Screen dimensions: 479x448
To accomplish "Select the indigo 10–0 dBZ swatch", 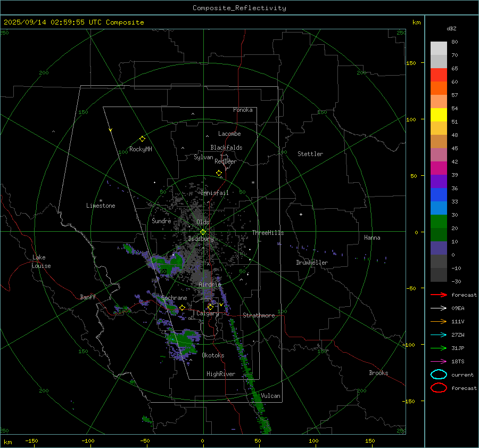I will coord(439,248).
